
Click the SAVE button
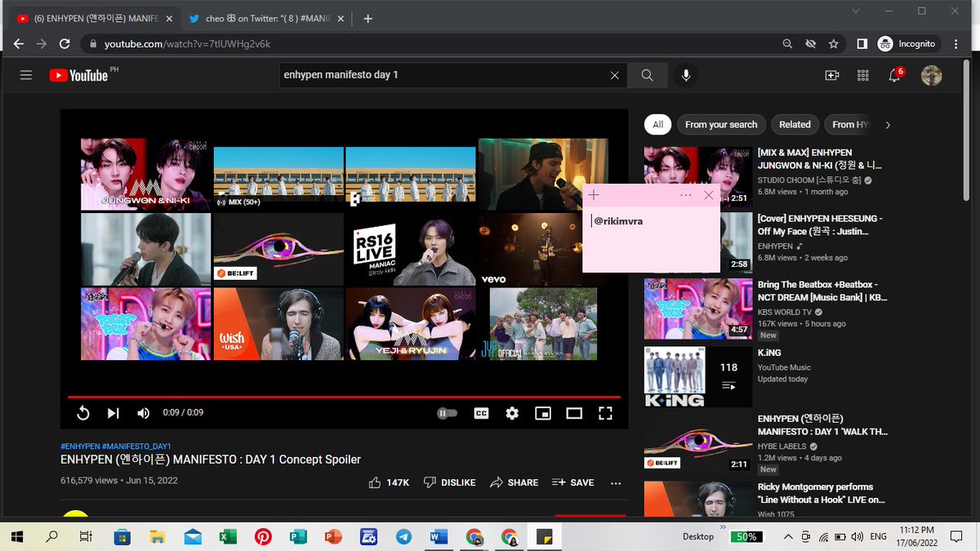point(573,482)
